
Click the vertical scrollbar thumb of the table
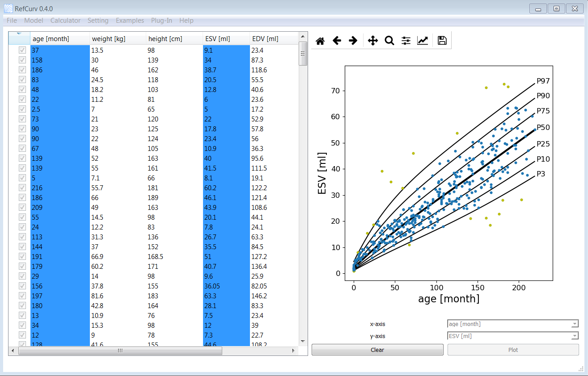[303, 54]
